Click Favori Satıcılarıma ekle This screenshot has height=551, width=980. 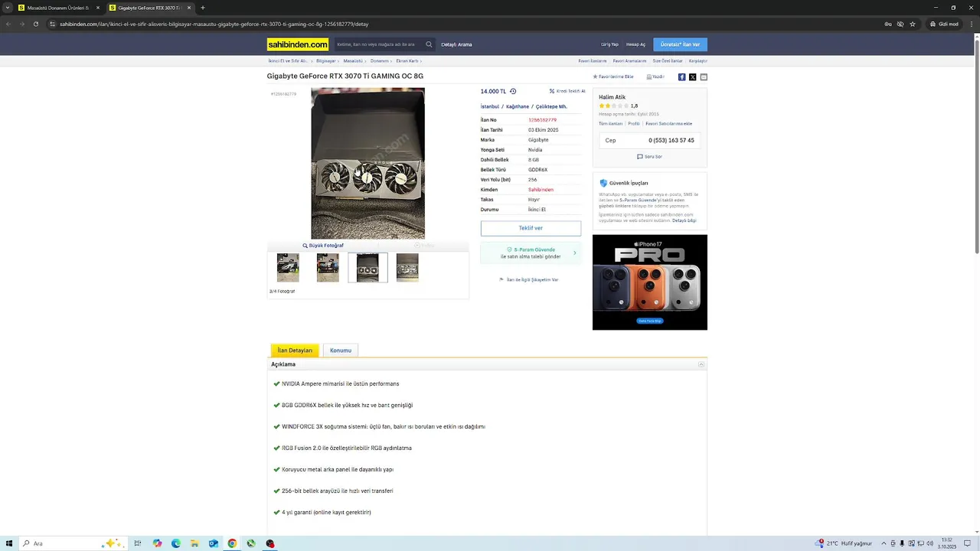click(668, 123)
